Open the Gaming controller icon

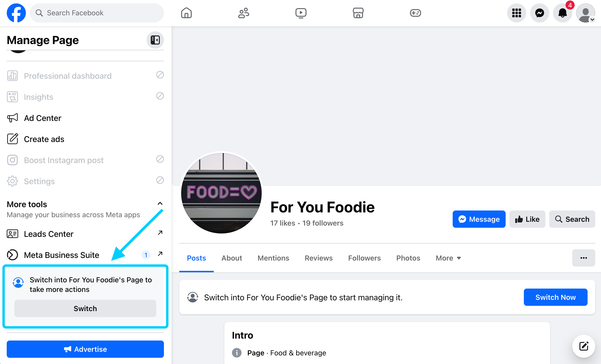415,13
